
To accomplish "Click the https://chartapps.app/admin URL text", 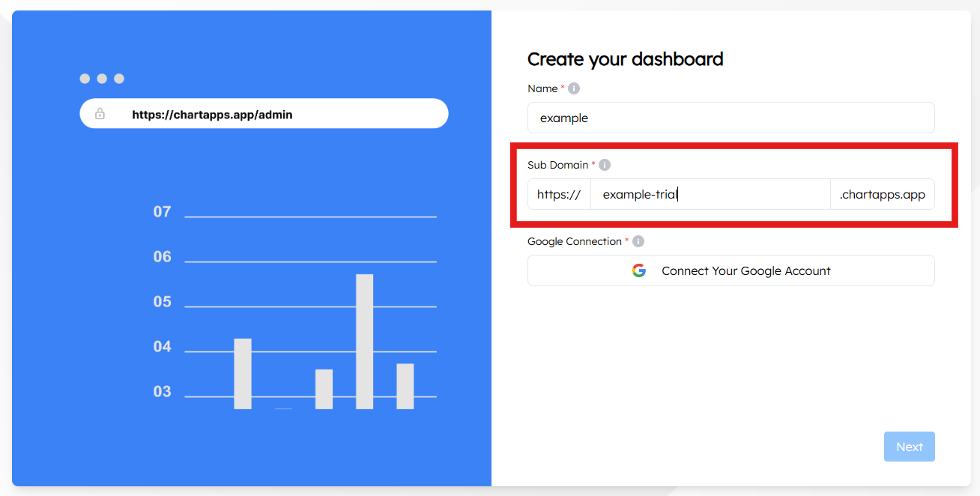I will point(212,115).
